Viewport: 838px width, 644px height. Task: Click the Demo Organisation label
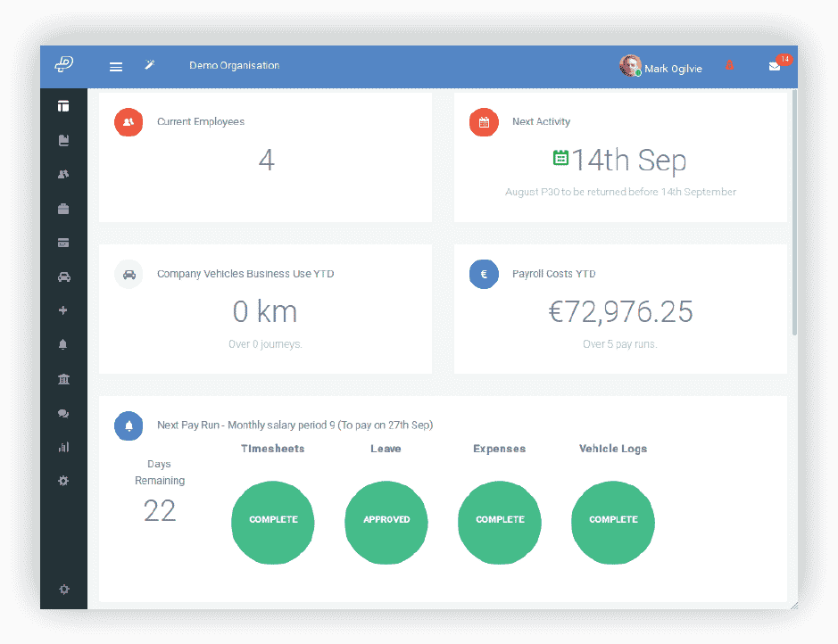click(234, 65)
